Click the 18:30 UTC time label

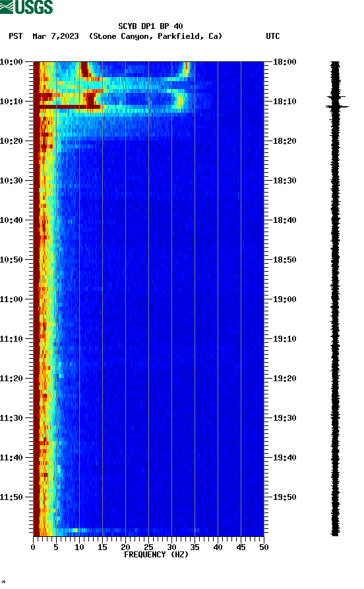pyautogui.click(x=285, y=180)
